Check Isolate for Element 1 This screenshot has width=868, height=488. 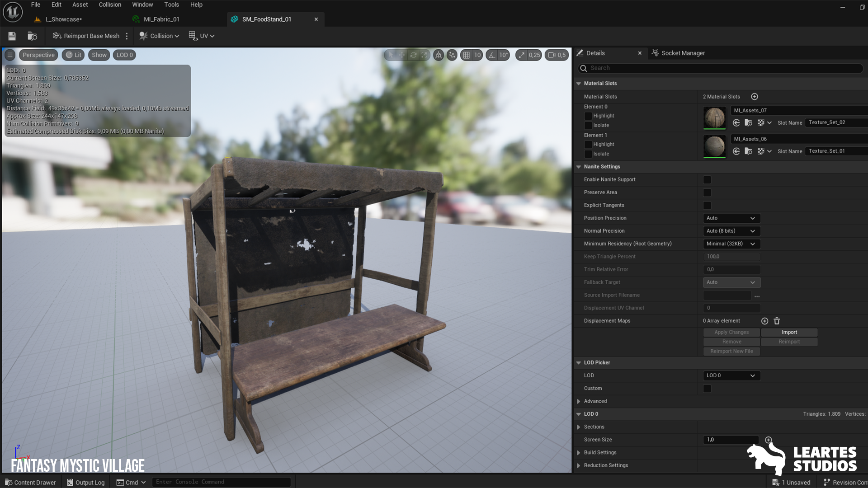(588, 154)
